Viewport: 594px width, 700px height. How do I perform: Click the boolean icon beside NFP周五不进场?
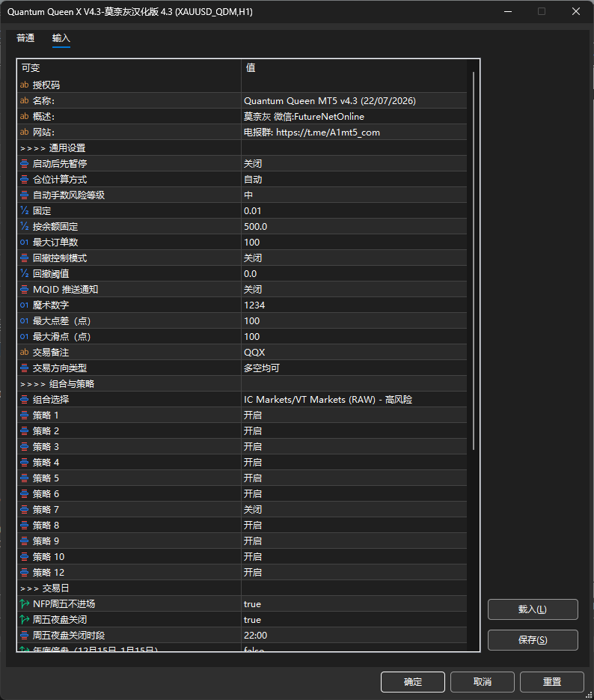25,604
